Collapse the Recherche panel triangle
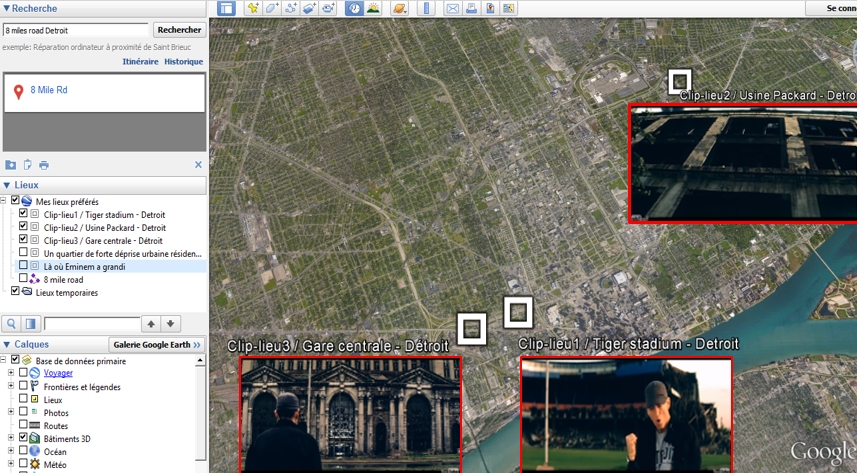This screenshot has width=857, height=473. [x=6, y=9]
